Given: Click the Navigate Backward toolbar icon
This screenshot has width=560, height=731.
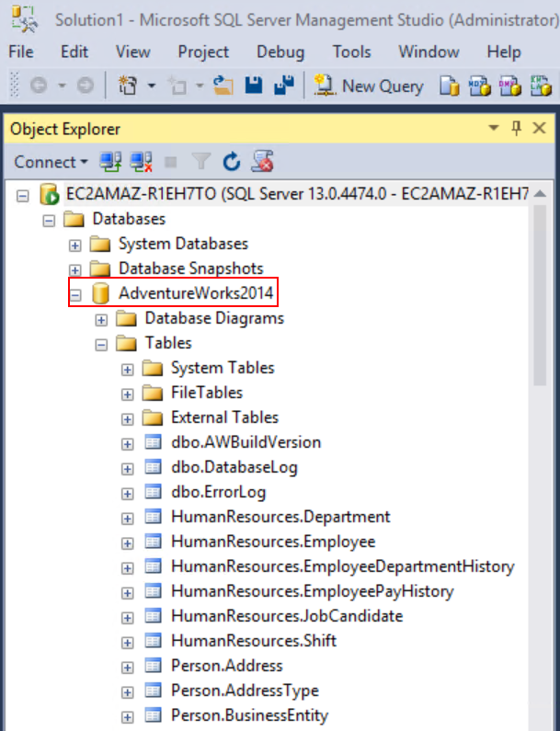Looking at the screenshot, I should [x=39, y=86].
